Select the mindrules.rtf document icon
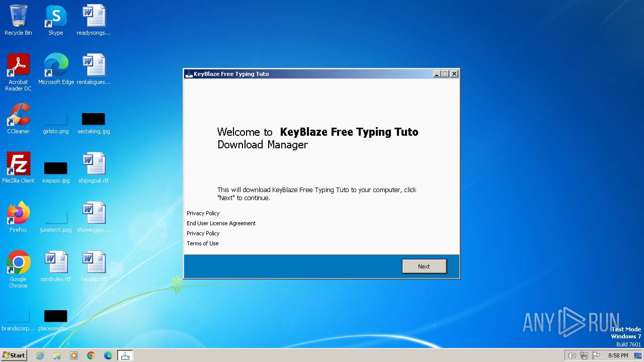Screen dimensions: 644x362 point(56,266)
